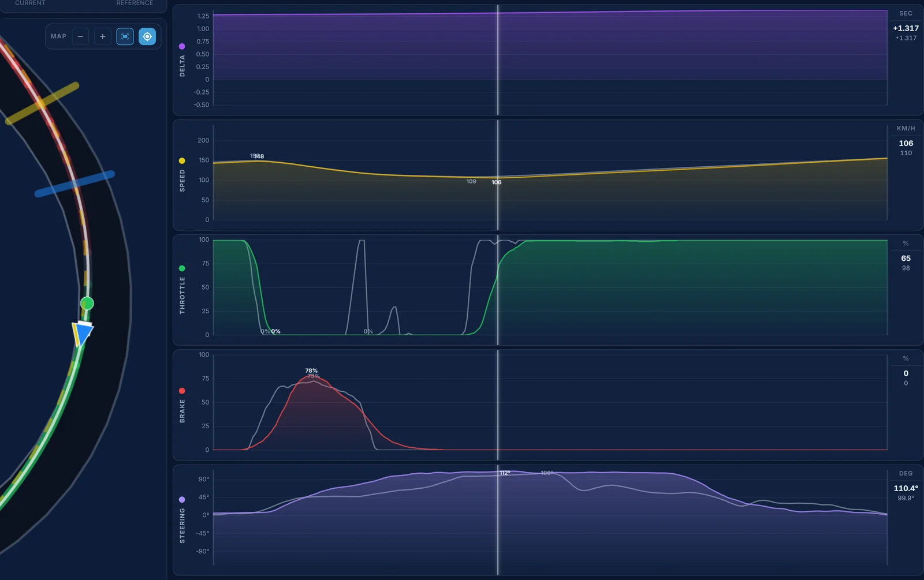Select the CURRENT lap header tab
The height and width of the screenshot is (580, 924).
pyautogui.click(x=30, y=3)
